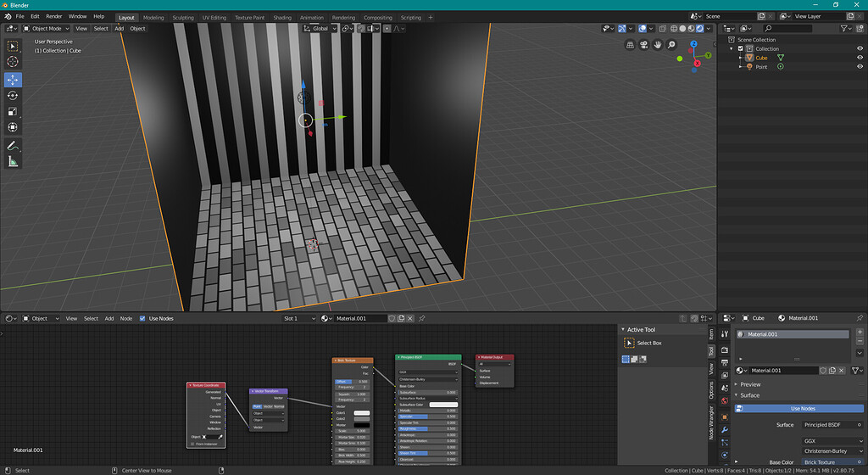This screenshot has width=868, height=475.
Task: Open the Object properties tab
Action: click(x=725, y=416)
